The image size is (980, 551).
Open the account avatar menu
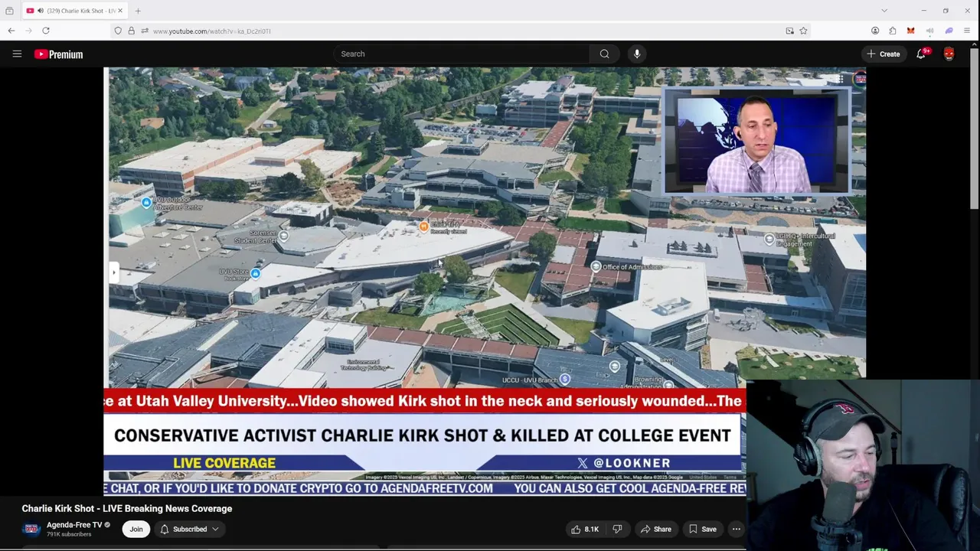pos(949,54)
